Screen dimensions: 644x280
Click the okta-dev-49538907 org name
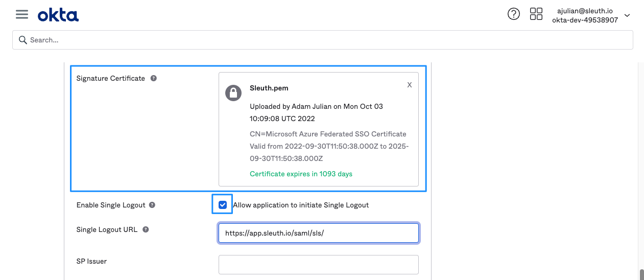point(585,20)
